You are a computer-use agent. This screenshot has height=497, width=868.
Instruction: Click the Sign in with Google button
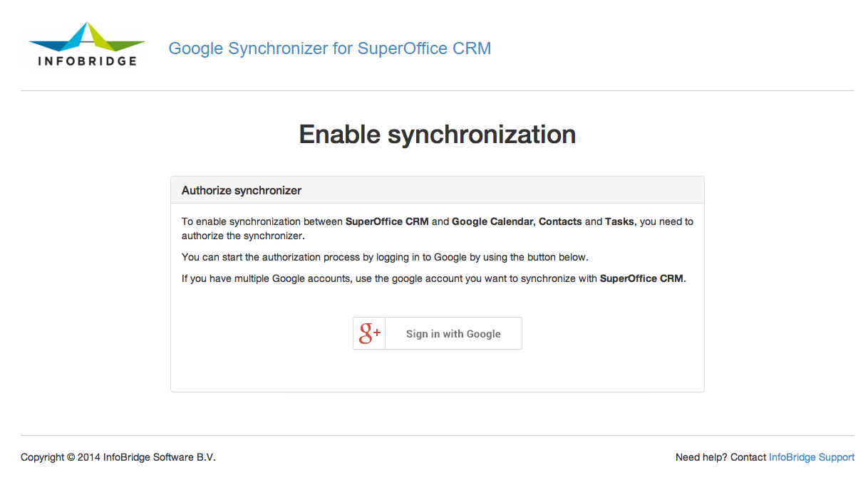[x=438, y=333]
